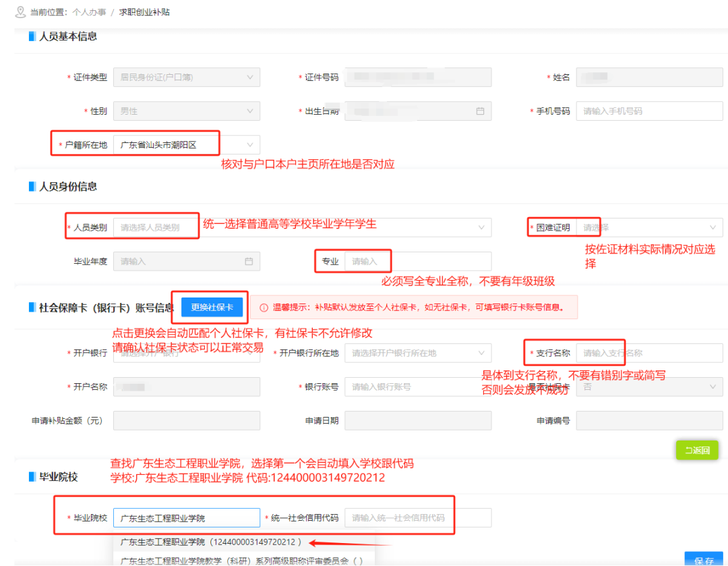
Task: Click the 社会保障卡（银行卡）账号信息 heading
Action: click(107, 308)
